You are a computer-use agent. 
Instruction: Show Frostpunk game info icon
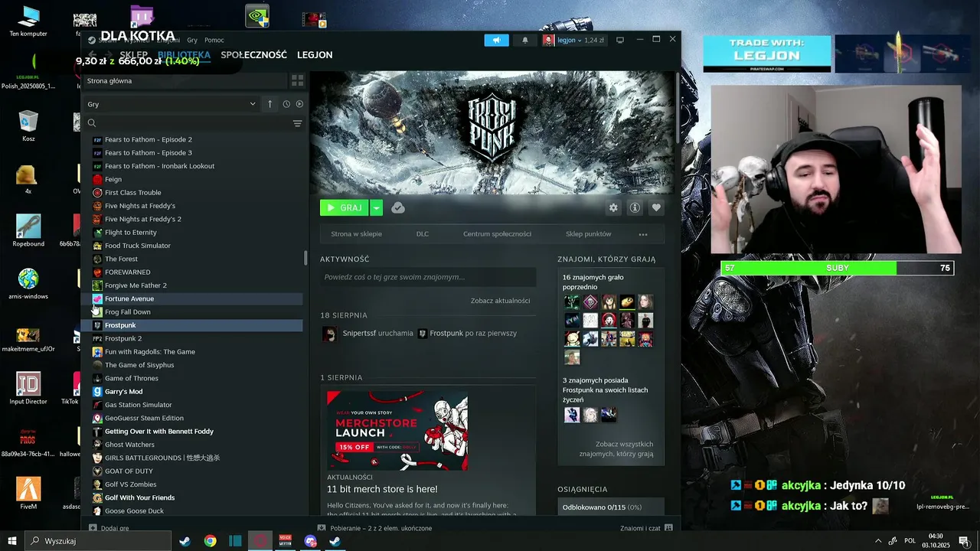(635, 207)
